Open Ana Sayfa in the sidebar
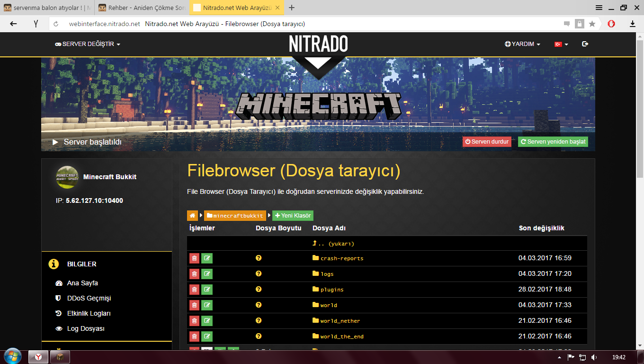This screenshot has width=644, height=364. [x=82, y=283]
